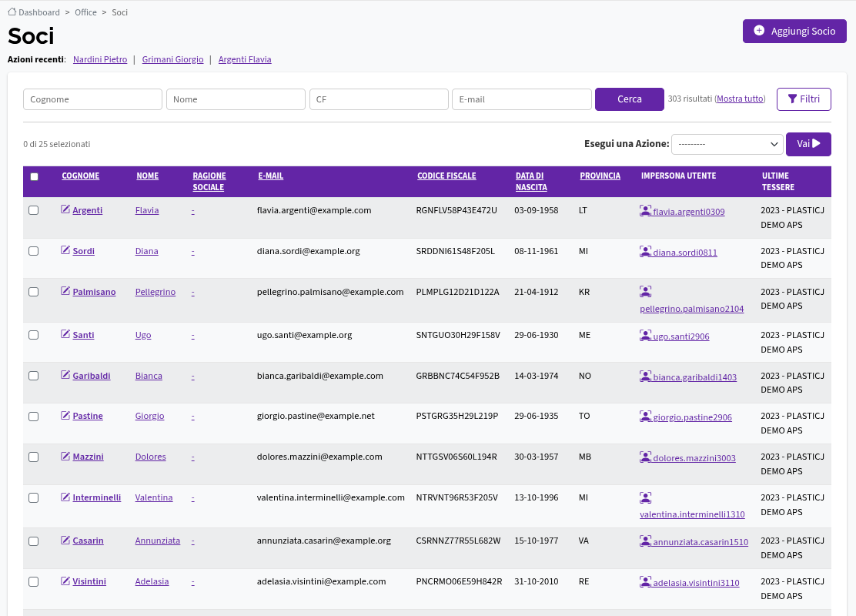Sort by the Provincia column header
The width and height of the screenshot is (856, 616).
click(600, 176)
